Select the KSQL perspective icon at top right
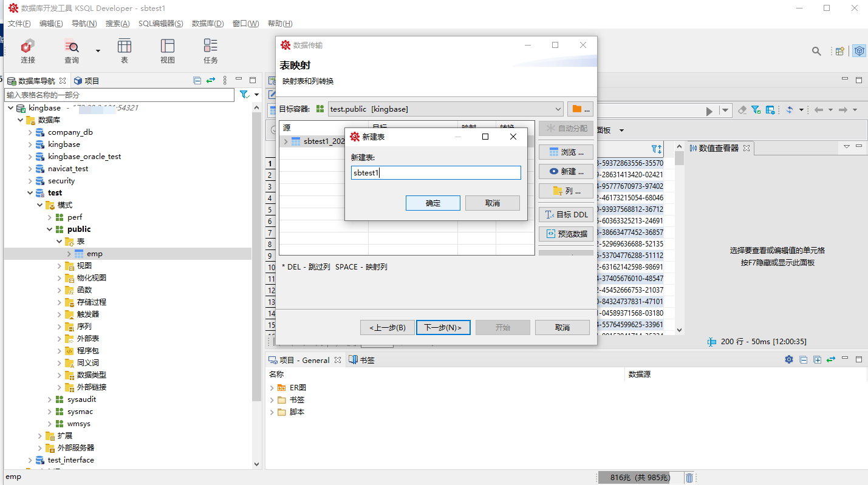The width and height of the screenshot is (868, 485). tap(859, 51)
